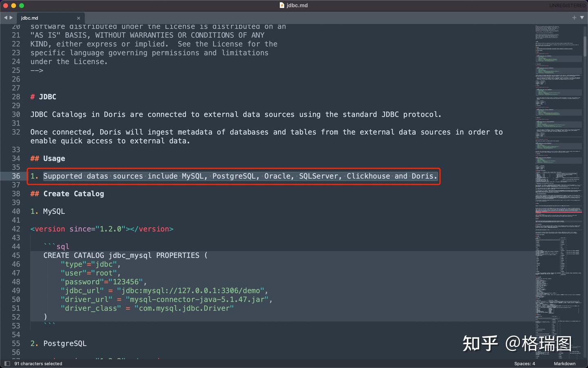Screen dimensions: 588x368
Task: Click the version since="1.2.0" tag line
Action: [x=102, y=229]
